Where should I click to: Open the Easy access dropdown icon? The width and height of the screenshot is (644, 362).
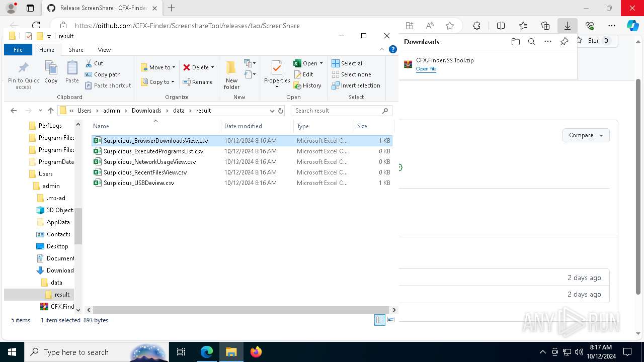click(x=250, y=75)
